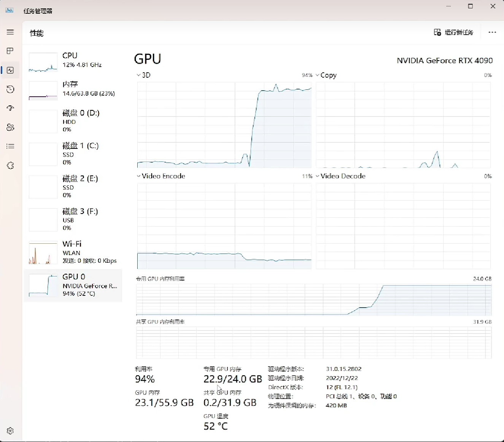Open Task Manager settings gear
This screenshot has height=442, width=504.
(x=10, y=431)
